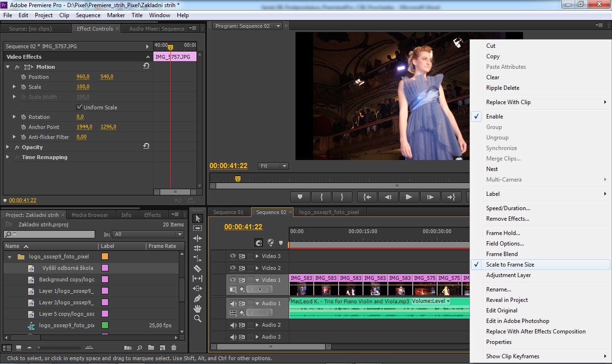Activate the Pen tool in the tools panel
The width and height of the screenshot is (612, 364).
(x=197, y=296)
